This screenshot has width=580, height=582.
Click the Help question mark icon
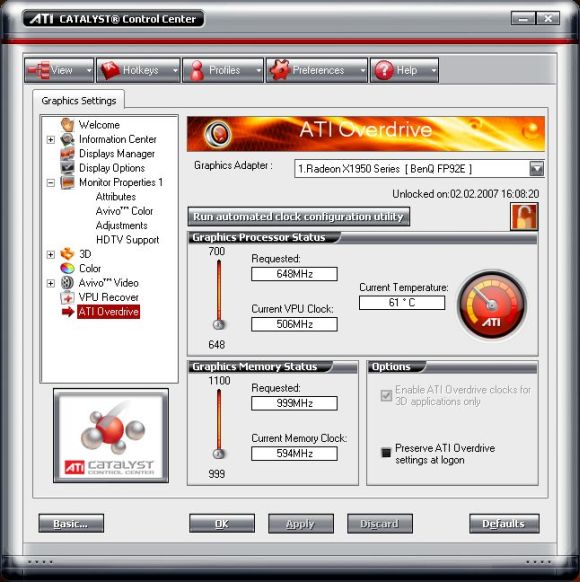click(x=384, y=70)
